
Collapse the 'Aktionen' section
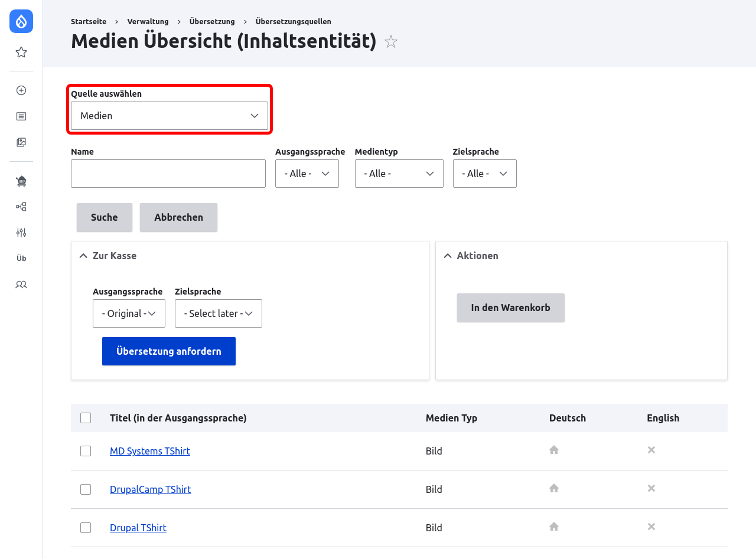pos(471,256)
